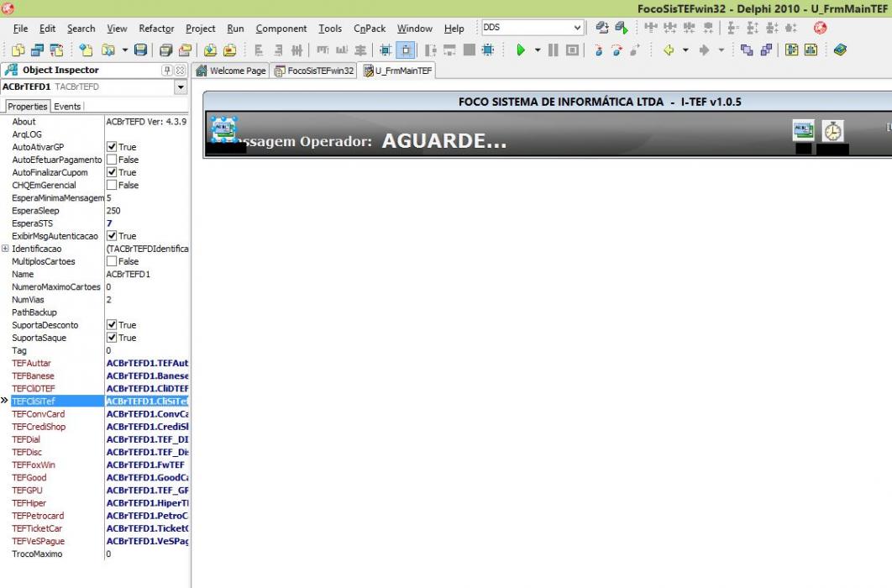Uncheck the SuportaSaque checkbox
892x588 pixels.
click(x=112, y=338)
